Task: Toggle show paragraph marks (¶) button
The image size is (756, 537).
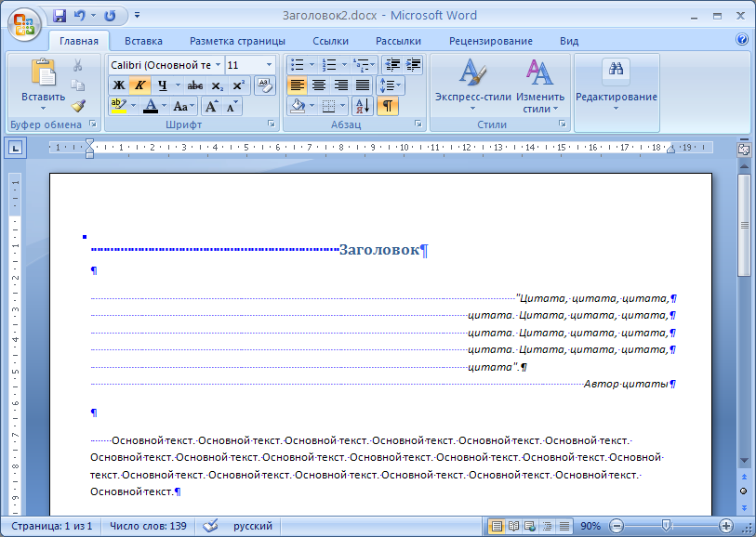Action: [x=387, y=106]
